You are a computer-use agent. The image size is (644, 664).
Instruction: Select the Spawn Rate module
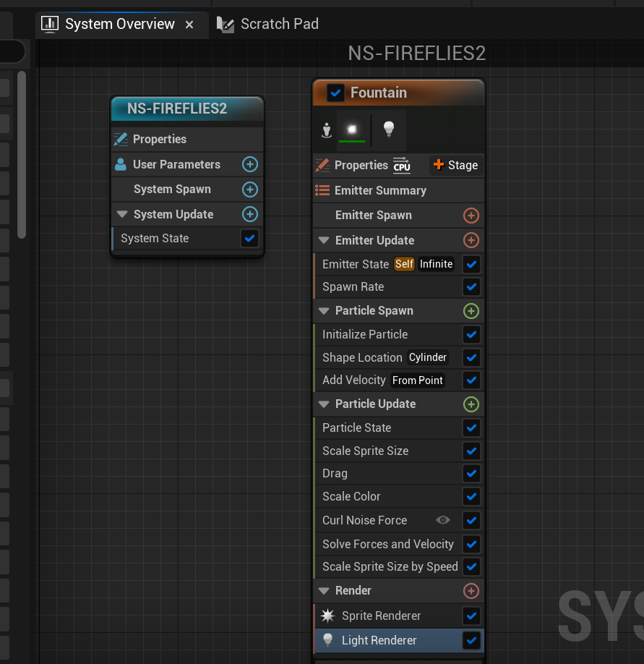click(x=398, y=286)
